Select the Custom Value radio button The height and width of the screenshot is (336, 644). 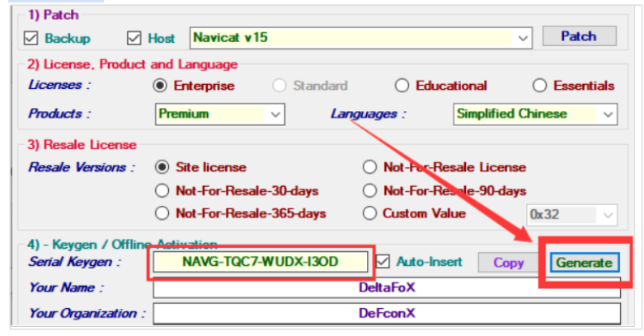369,213
